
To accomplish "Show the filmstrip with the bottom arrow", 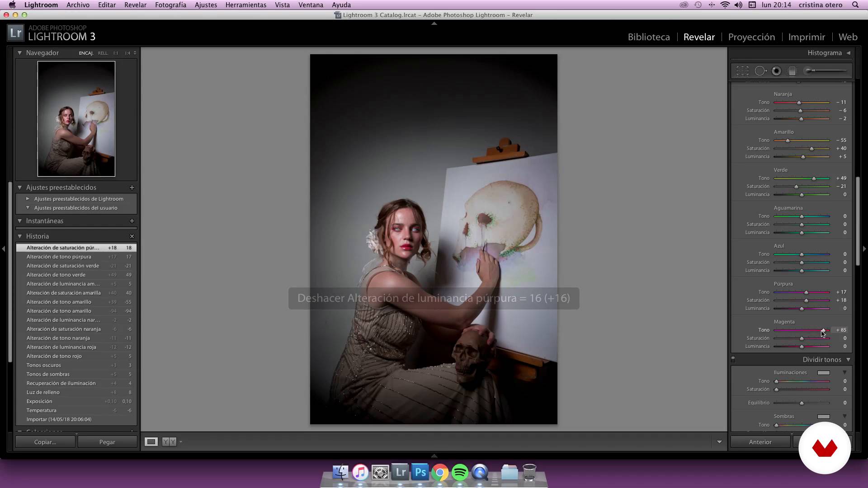I will [434, 456].
